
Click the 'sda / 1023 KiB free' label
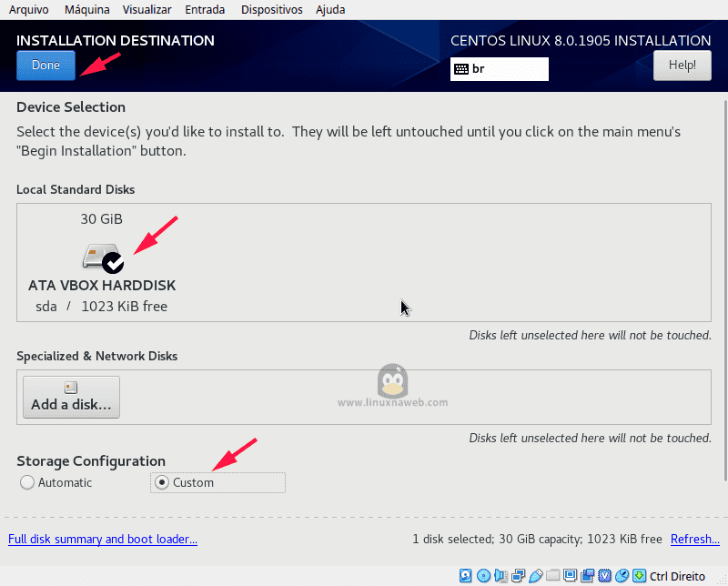102,307
